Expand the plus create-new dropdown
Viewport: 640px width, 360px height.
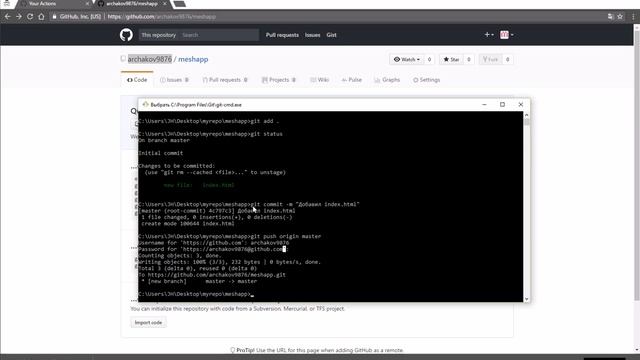point(489,35)
